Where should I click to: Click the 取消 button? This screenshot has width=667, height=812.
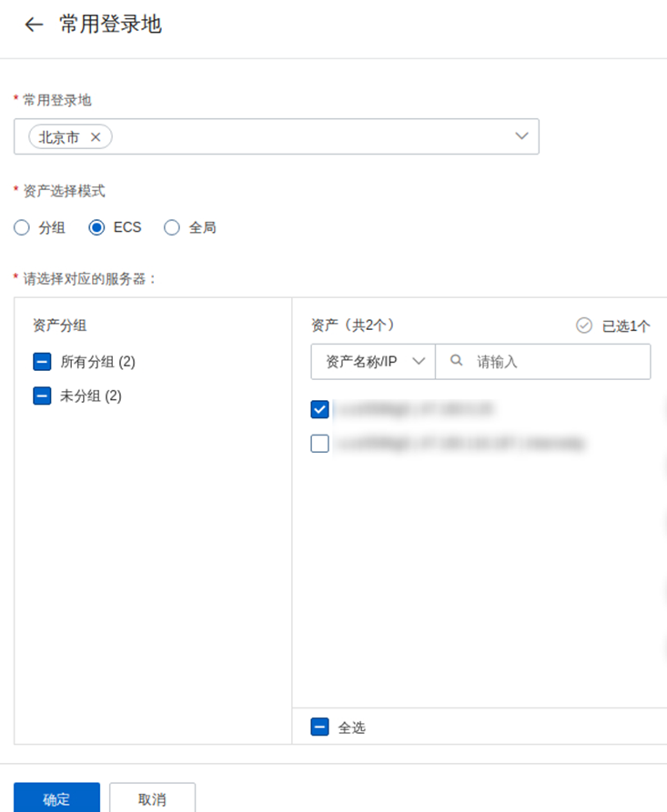pyautogui.click(x=152, y=798)
